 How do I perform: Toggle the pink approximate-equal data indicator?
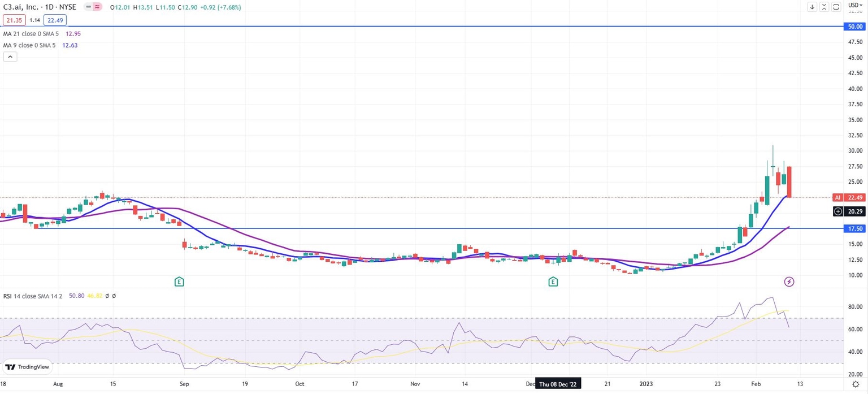(x=98, y=7)
